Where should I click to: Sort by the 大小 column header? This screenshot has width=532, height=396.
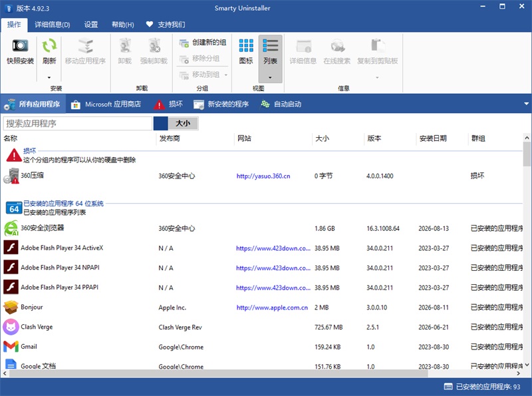[x=323, y=138]
